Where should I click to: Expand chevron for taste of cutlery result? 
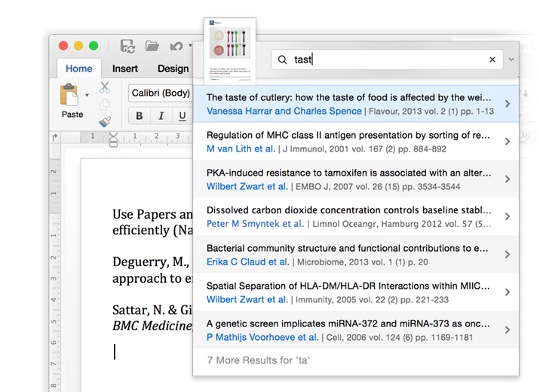point(508,103)
